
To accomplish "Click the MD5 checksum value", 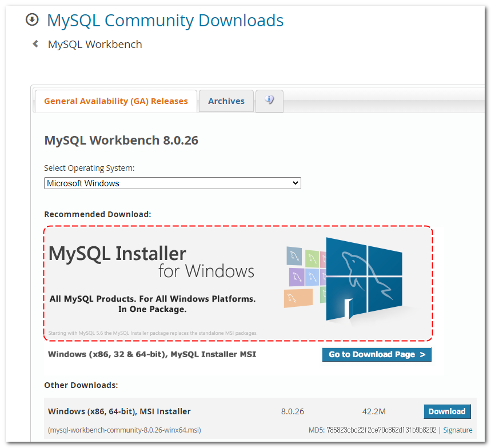I will (381, 430).
